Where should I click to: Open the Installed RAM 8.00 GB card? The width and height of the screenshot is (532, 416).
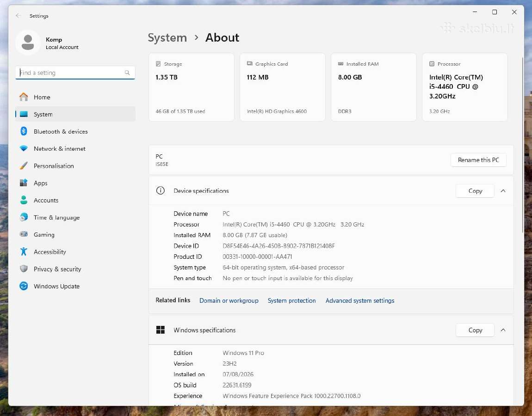[373, 87]
